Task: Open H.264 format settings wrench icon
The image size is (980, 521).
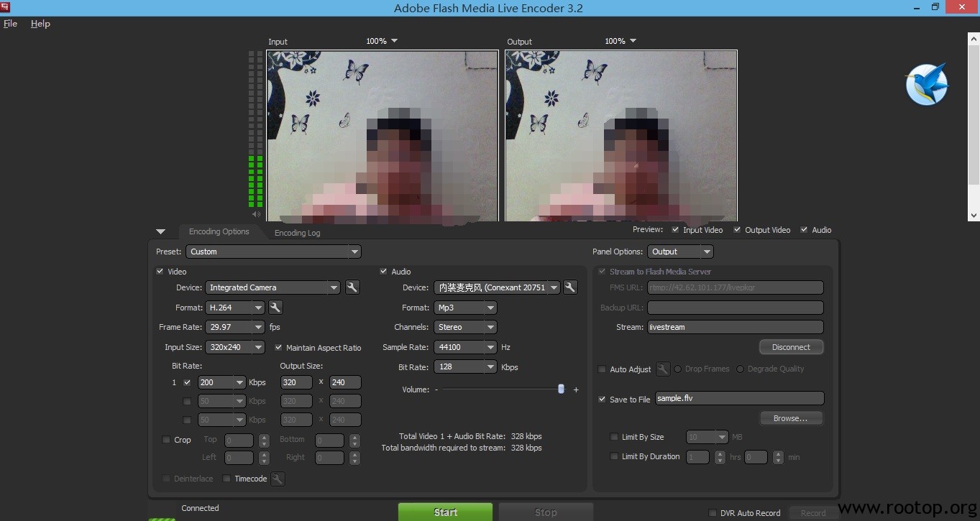Action: [275, 308]
